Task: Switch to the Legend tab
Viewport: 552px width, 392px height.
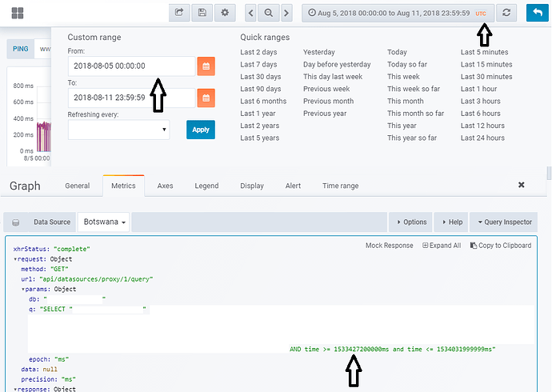Action: pos(206,186)
